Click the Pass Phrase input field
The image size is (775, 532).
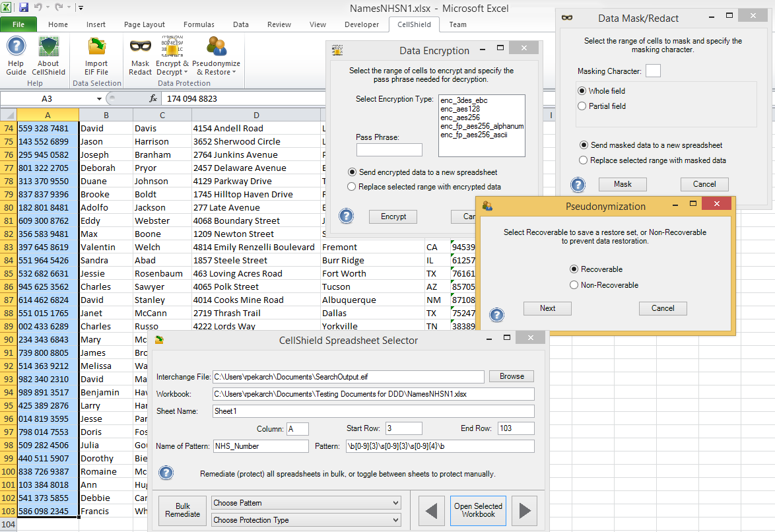pos(389,150)
